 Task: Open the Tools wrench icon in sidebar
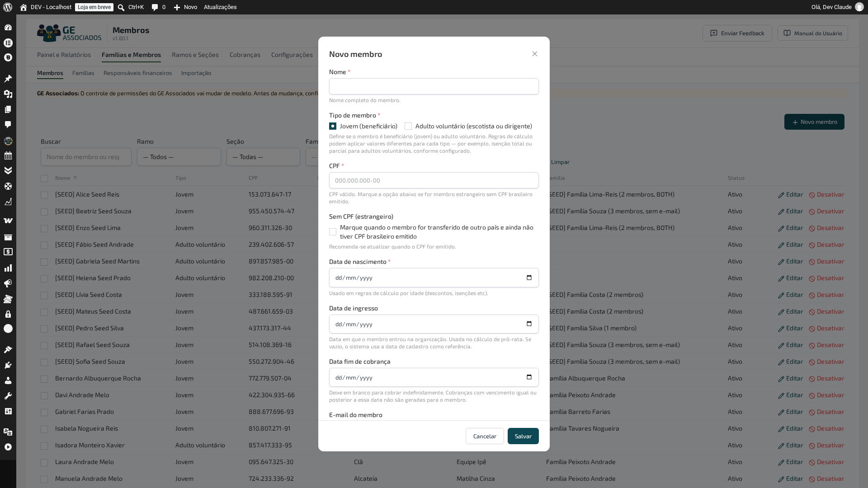click(x=8, y=396)
